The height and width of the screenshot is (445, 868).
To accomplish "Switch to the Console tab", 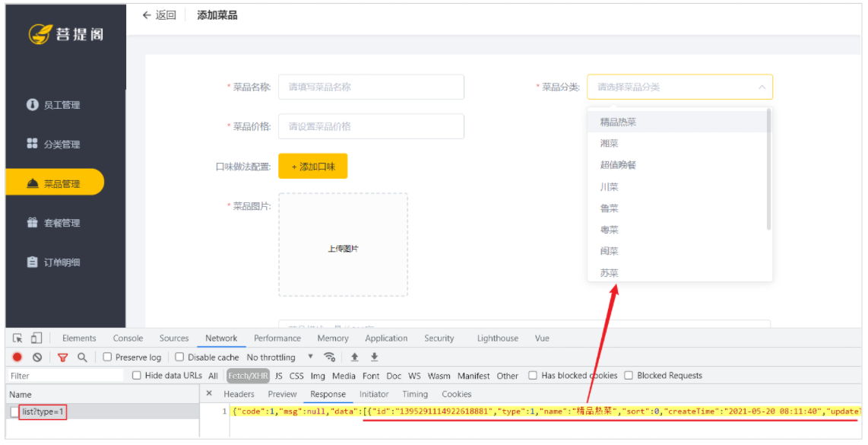I will 128,338.
